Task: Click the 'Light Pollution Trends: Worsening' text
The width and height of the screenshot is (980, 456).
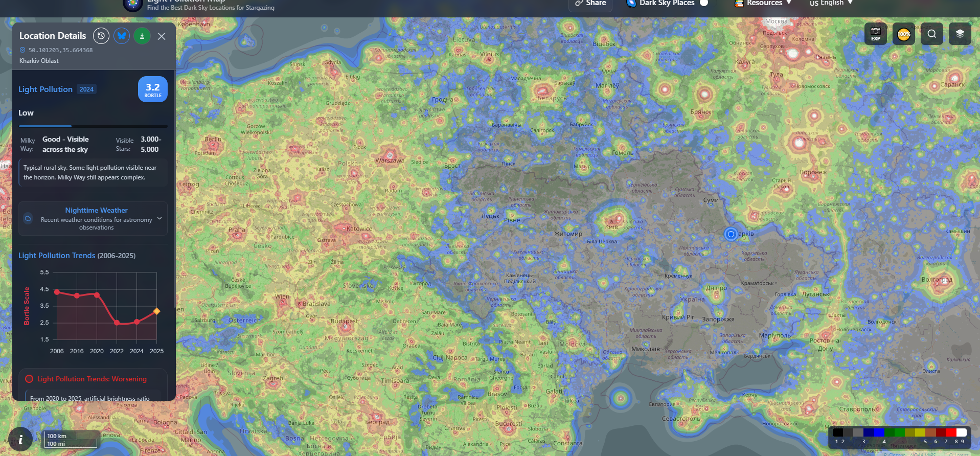Action: coord(92,379)
